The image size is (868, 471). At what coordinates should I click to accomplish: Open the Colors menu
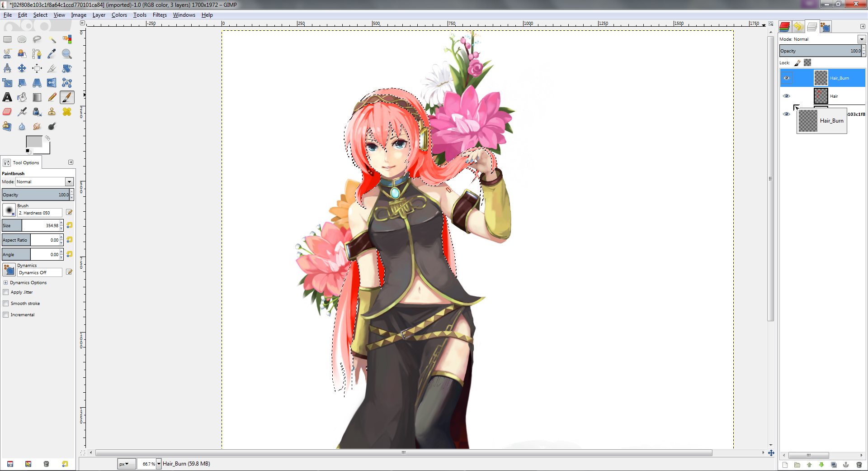(119, 15)
